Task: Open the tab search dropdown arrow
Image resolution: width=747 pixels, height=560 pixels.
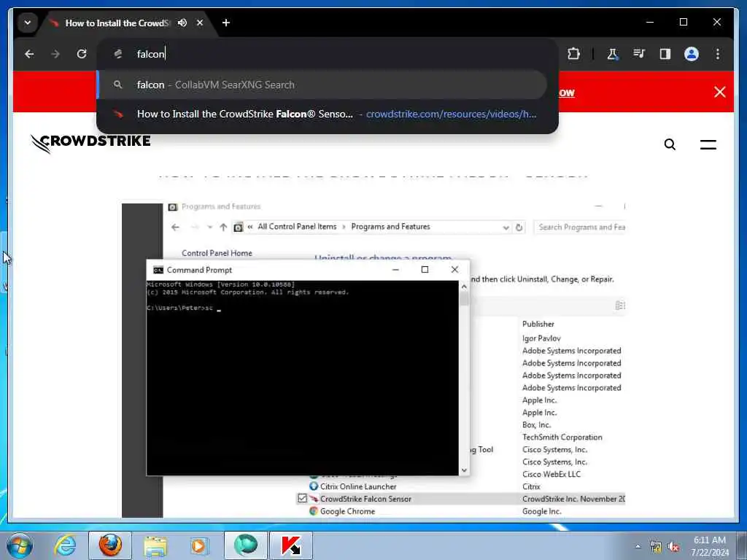Action: [x=28, y=23]
